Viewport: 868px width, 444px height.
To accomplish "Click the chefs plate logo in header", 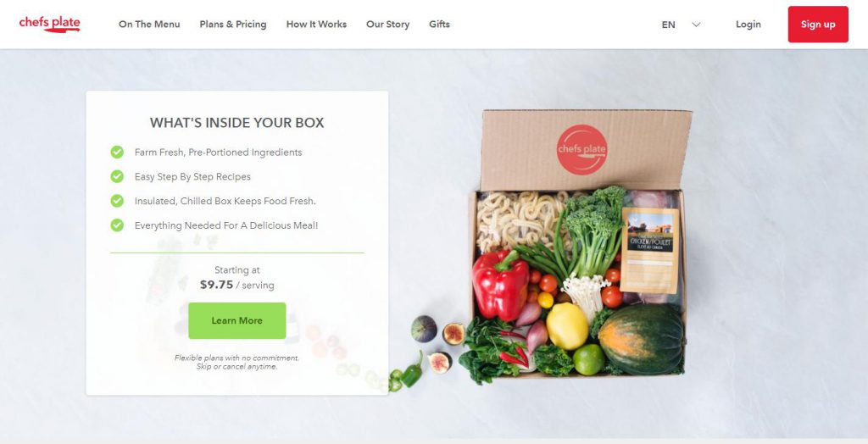I will point(49,24).
